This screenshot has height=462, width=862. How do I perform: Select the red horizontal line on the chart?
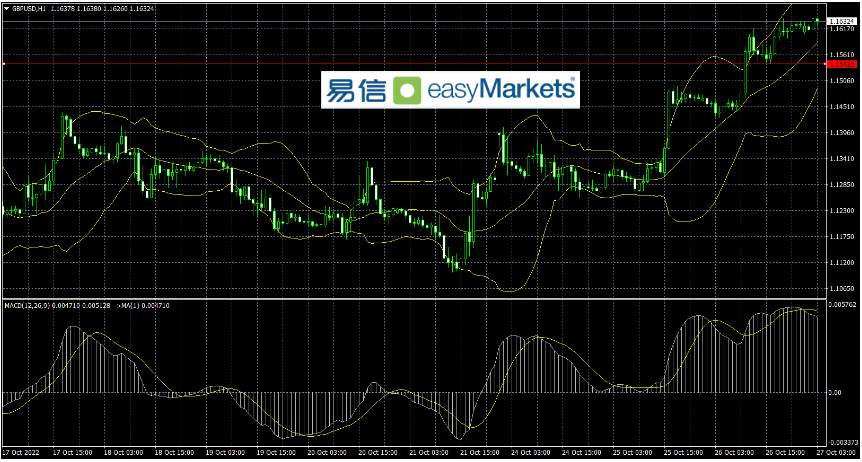click(413, 64)
